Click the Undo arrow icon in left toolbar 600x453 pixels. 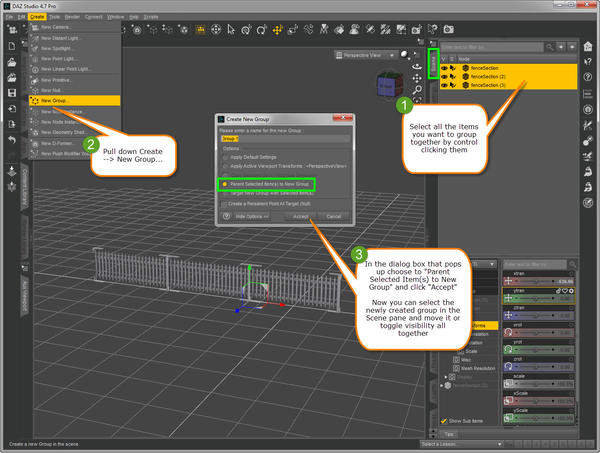click(12, 140)
